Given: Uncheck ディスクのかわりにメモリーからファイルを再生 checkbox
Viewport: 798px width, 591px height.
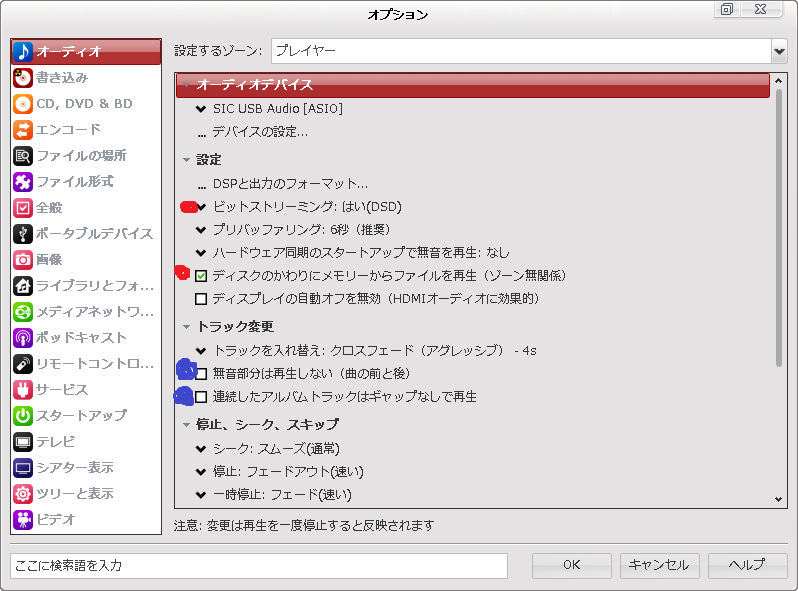Looking at the screenshot, I should pyautogui.click(x=201, y=275).
